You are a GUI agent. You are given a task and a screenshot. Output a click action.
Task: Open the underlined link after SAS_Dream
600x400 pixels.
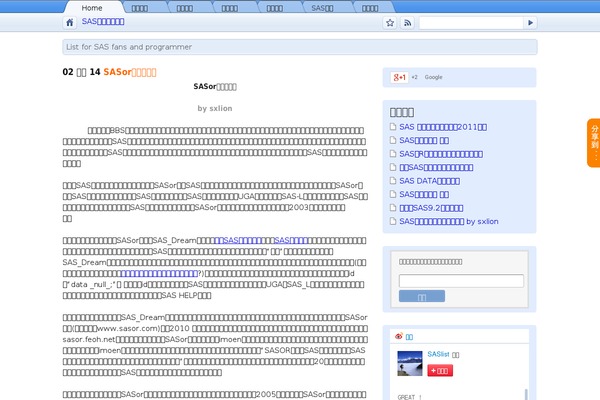238,240
